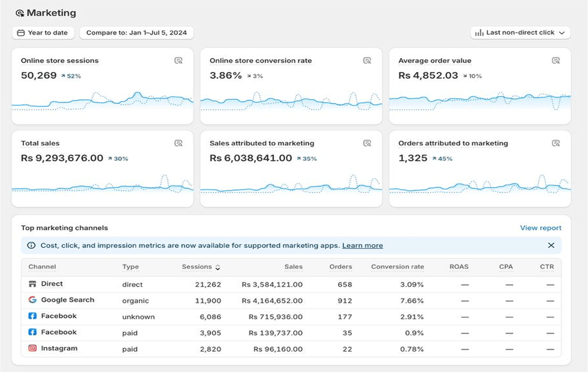Viewport: 588px width, 372px height.
Task: Open the Facebook unknown channel entry
Action: (59, 316)
